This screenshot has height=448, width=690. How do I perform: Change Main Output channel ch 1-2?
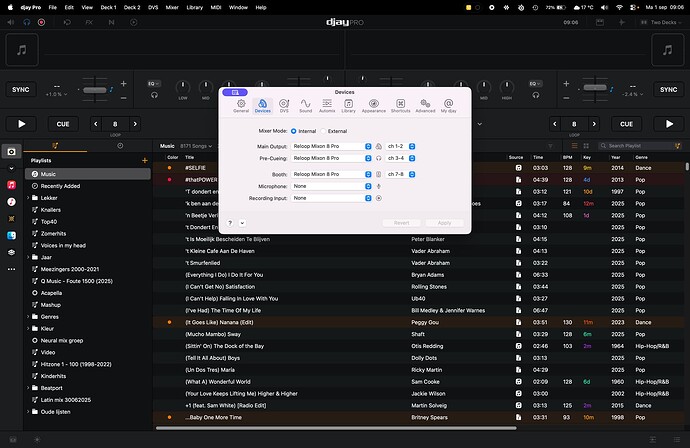(400, 146)
